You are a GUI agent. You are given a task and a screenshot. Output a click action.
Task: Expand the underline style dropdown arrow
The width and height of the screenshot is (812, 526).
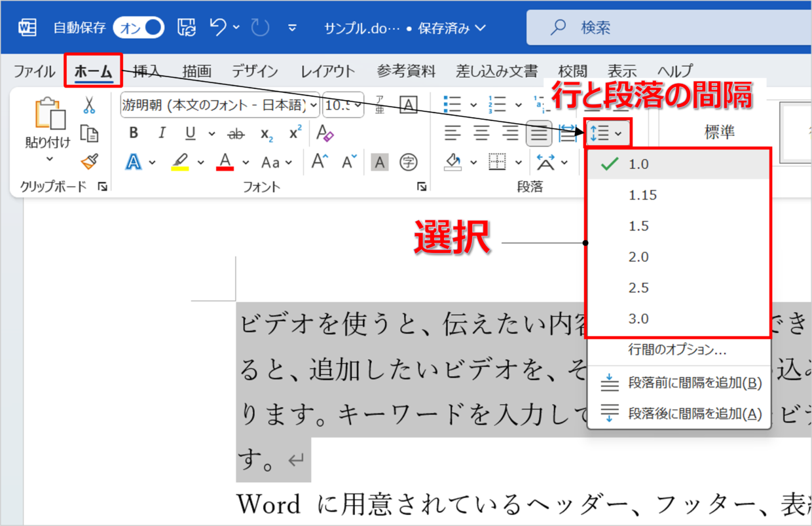click(x=212, y=134)
